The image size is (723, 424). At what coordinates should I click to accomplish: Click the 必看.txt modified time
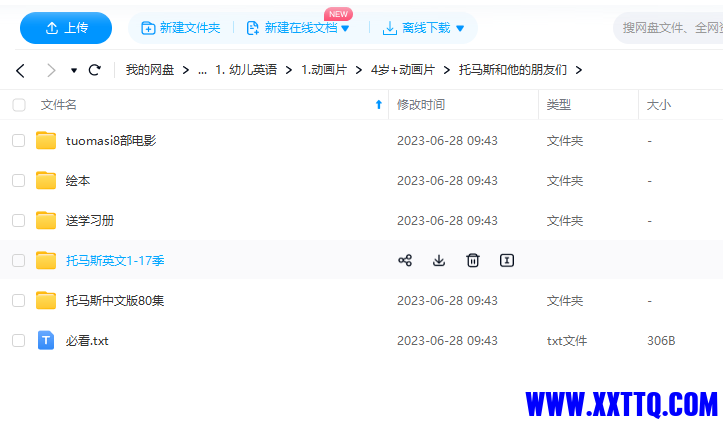447,341
